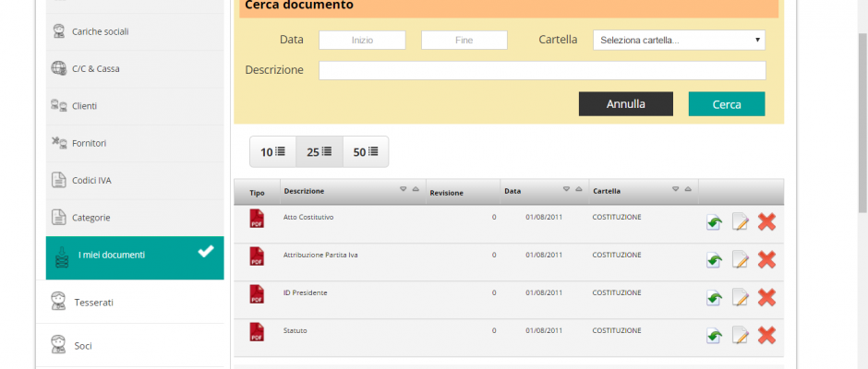Sort Data column ascending
The height and width of the screenshot is (369, 868).
point(578,189)
